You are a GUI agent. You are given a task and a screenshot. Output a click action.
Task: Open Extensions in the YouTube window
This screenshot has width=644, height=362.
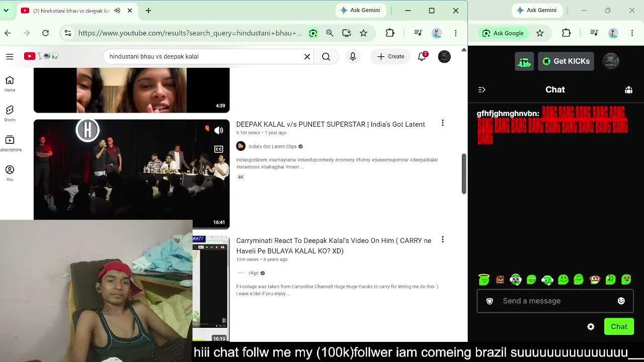click(x=390, y=33)
